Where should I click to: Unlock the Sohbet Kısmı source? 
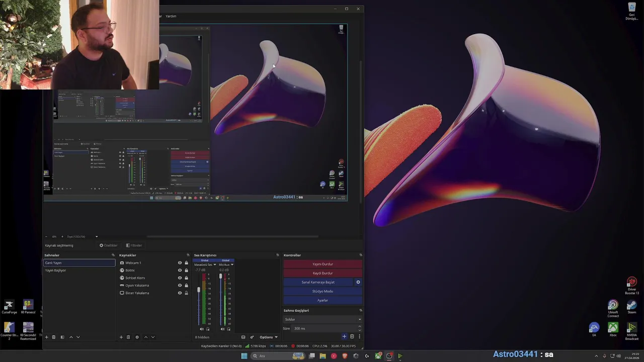tap(186, 278)
